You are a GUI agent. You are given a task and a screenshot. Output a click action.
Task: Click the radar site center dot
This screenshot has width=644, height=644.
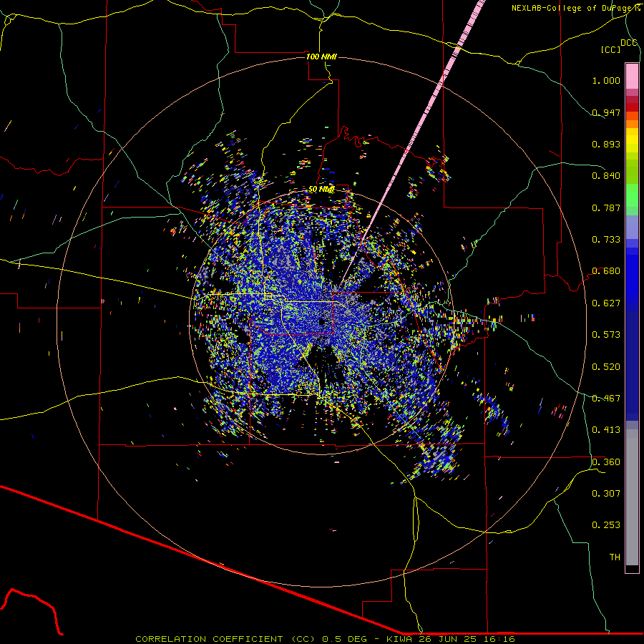click(x=321, y=321)
